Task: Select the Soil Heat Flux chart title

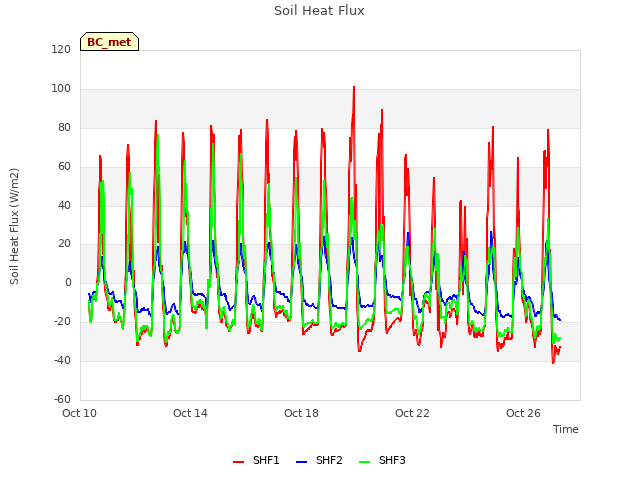Action: coord(319,11)
